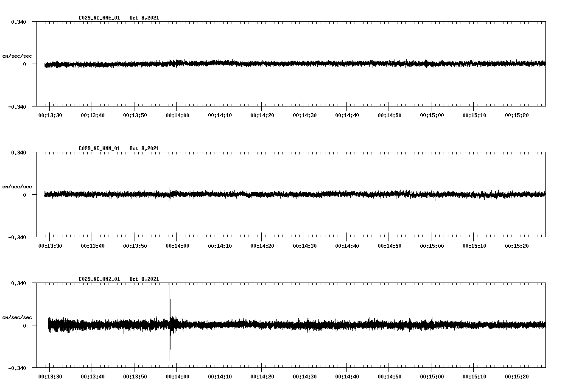Click the zero baseline label on HNN axis
Screen dimensions: 576x392
[x=25, y=195]
